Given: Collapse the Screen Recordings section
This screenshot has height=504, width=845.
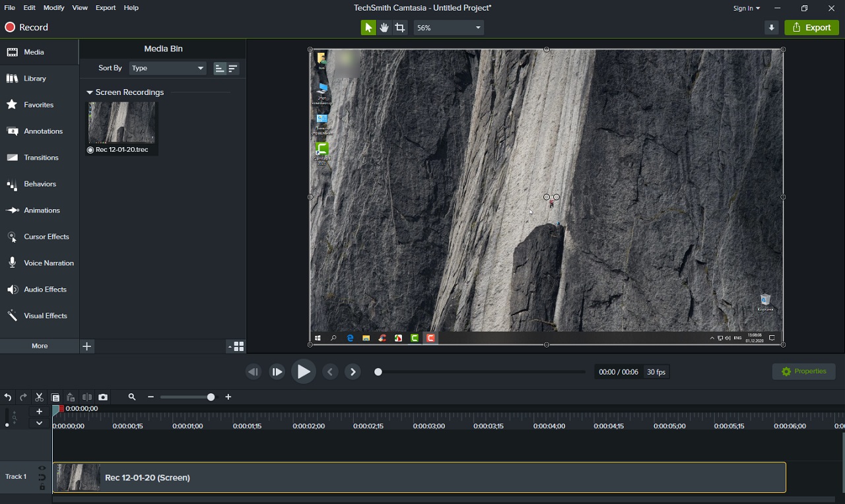Looking at the screenshot, I should (x=90, y=93).
